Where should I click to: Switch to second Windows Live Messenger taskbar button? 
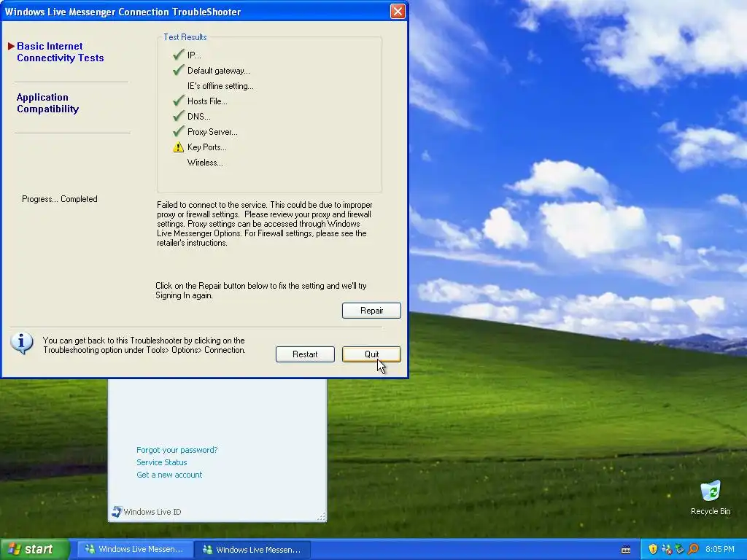252,550
